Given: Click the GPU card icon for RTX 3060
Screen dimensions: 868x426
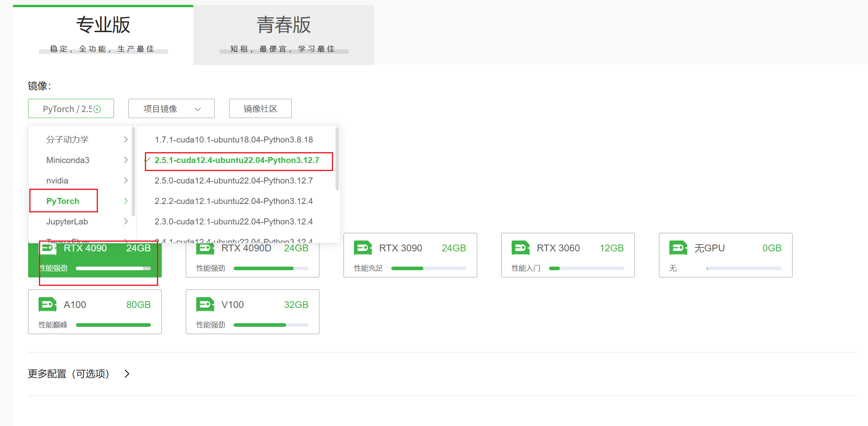Looking at the screenshot, I should point(520,248).
